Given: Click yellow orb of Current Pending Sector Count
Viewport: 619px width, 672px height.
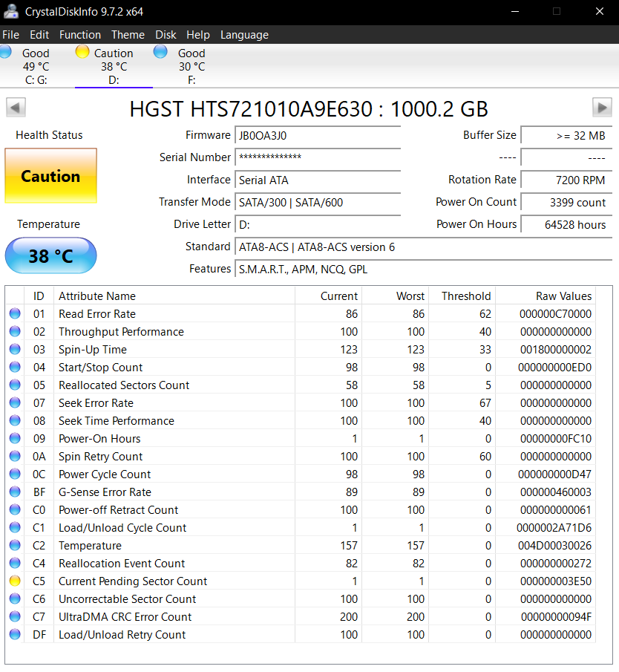Looking at the screenshot, I should coord(15,581).
